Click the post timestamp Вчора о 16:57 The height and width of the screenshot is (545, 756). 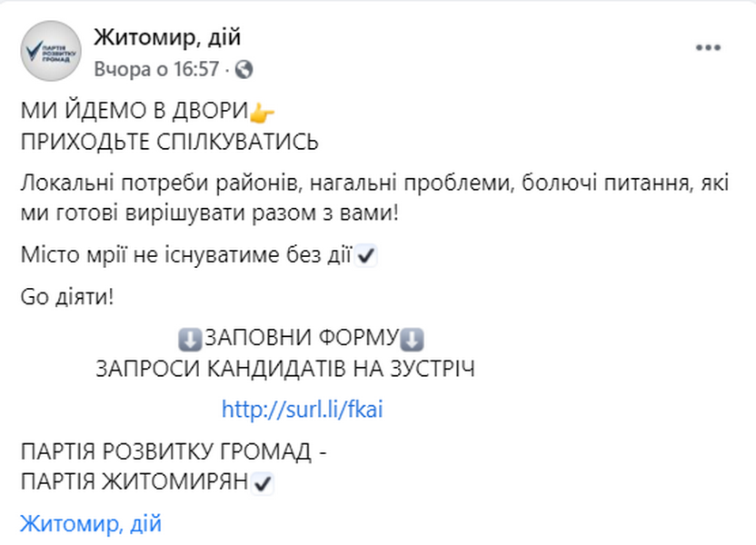(x=156, y=69)
